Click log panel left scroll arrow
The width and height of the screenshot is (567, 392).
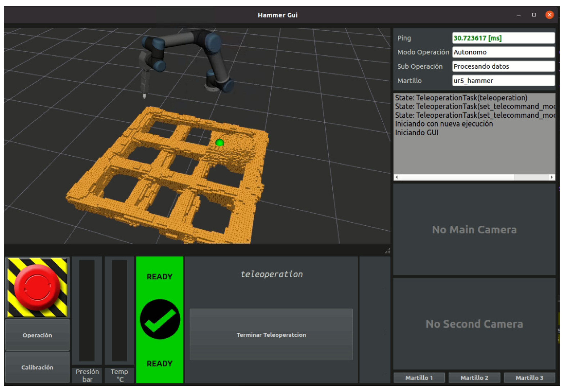397,177
